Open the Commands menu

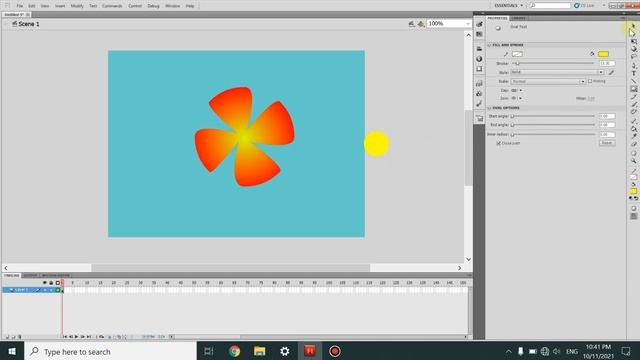click(x=112, y=6)
